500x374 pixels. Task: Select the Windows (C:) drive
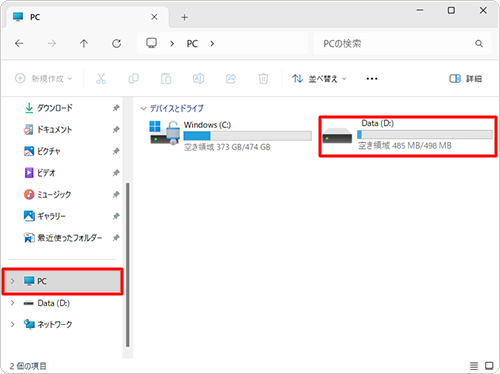(x=230, y=136)
